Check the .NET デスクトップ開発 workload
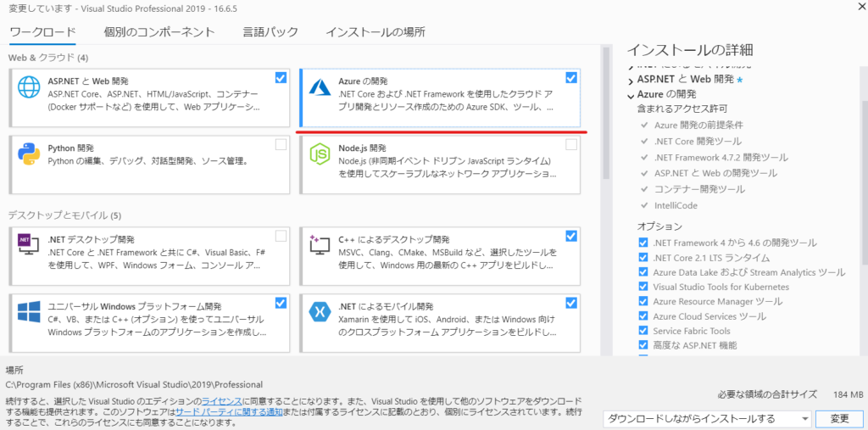The height and width of the screenshot is (430, 868). 281,236
